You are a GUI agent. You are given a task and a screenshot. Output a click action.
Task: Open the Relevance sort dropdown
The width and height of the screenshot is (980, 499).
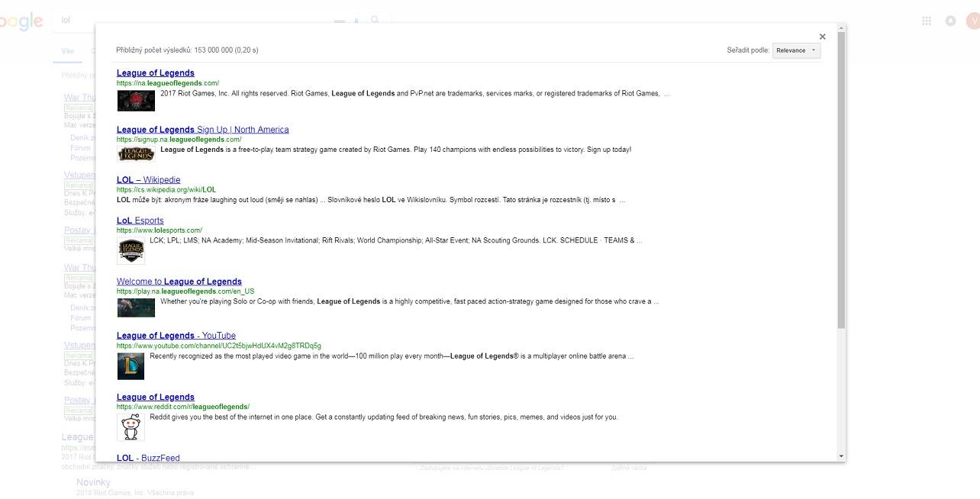click(796, 50)
